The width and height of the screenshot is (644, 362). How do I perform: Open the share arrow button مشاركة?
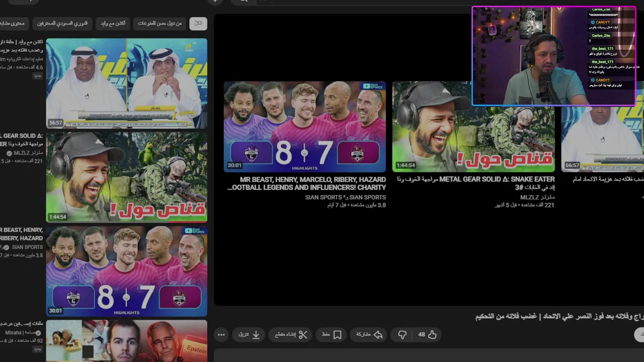369,334
